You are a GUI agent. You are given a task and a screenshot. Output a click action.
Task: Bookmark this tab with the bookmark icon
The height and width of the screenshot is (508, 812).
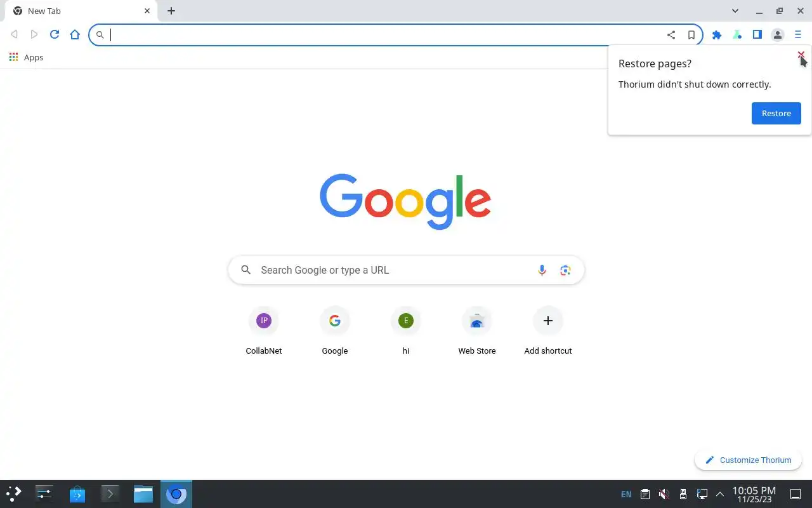tap(691, 35)
